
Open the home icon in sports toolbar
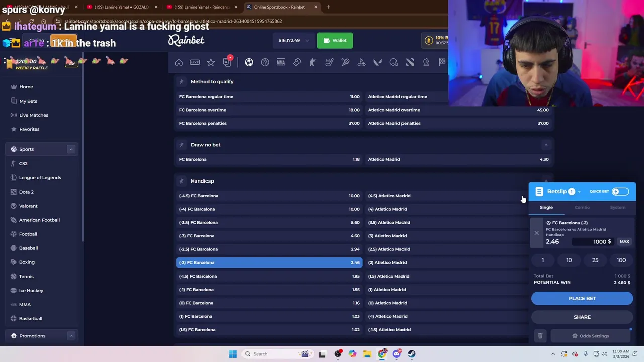pyautogui.click(x=179, y=62)
